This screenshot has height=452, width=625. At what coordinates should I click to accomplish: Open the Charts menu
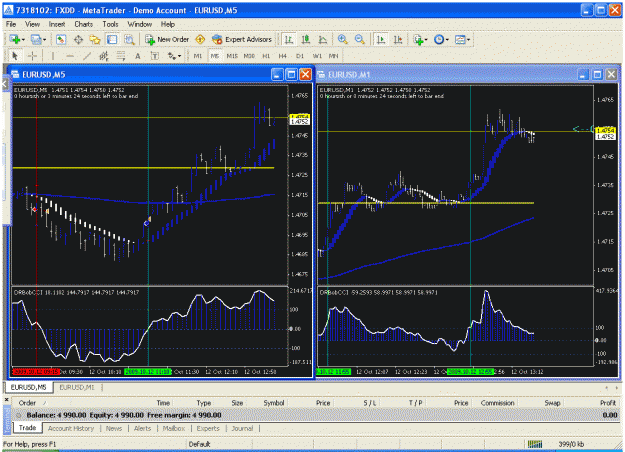(83, 24)
